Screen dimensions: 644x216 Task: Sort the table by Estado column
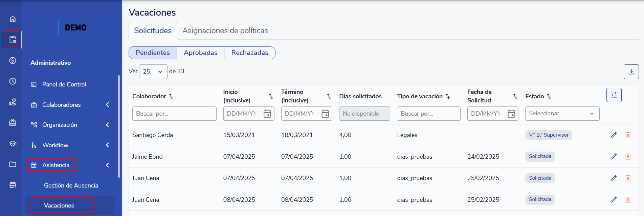point(549,96)
